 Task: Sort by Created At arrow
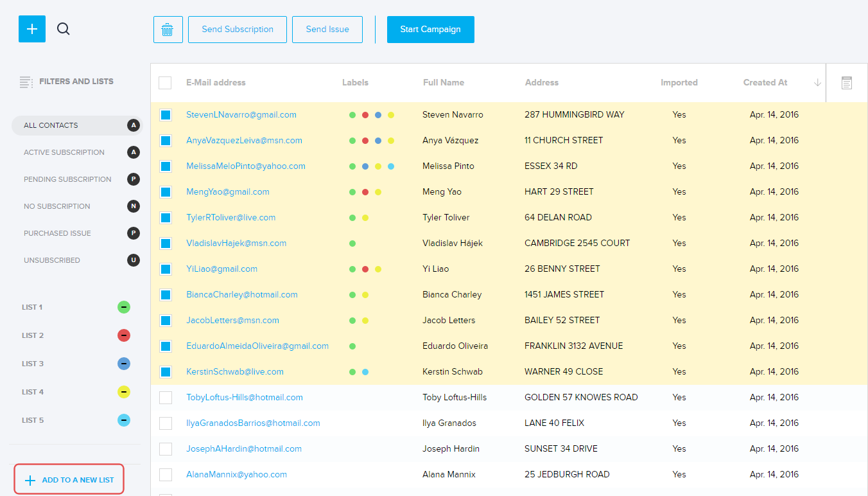pos(817,83)
